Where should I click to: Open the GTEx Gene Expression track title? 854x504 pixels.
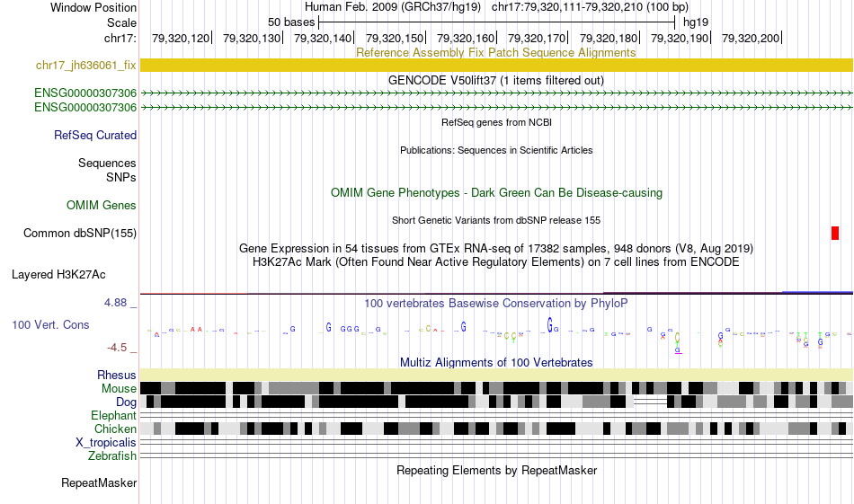click(496, 248)
